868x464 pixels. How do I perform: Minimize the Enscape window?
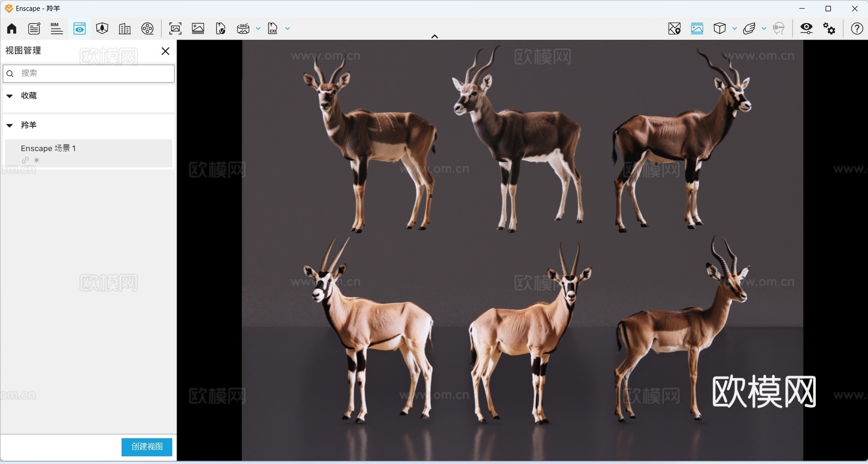click(802, 9)
